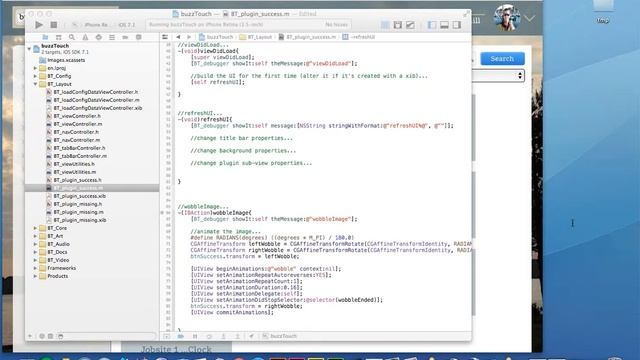The height and width of the screenshot is (360, 640).
Task: Click Step over in debug bar
Action: 209,336
